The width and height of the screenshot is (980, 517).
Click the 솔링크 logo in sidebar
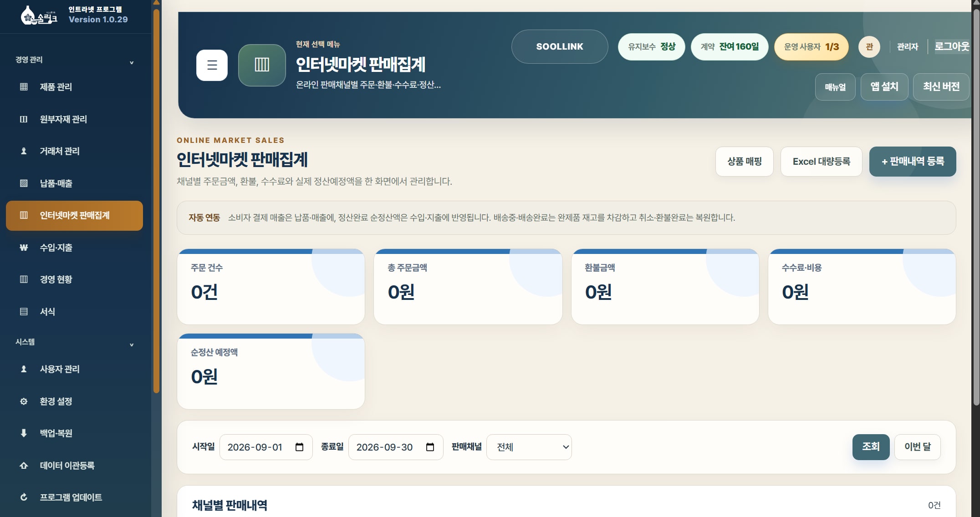39,16
